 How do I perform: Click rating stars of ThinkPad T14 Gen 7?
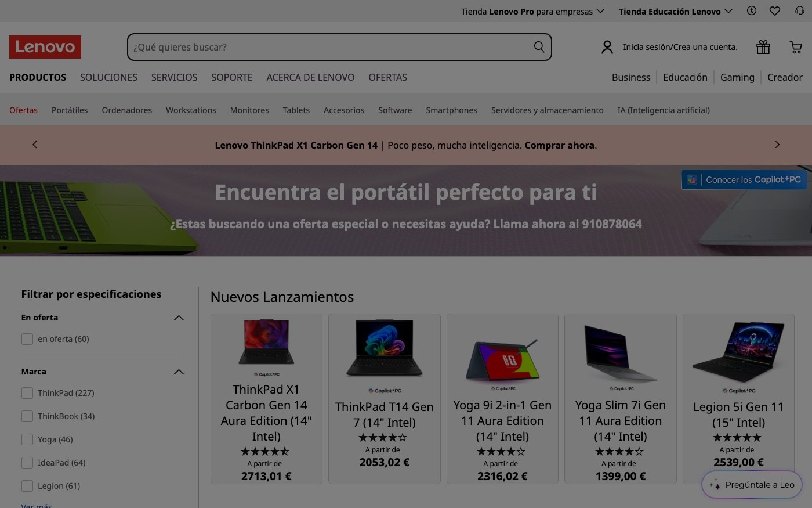383,437
